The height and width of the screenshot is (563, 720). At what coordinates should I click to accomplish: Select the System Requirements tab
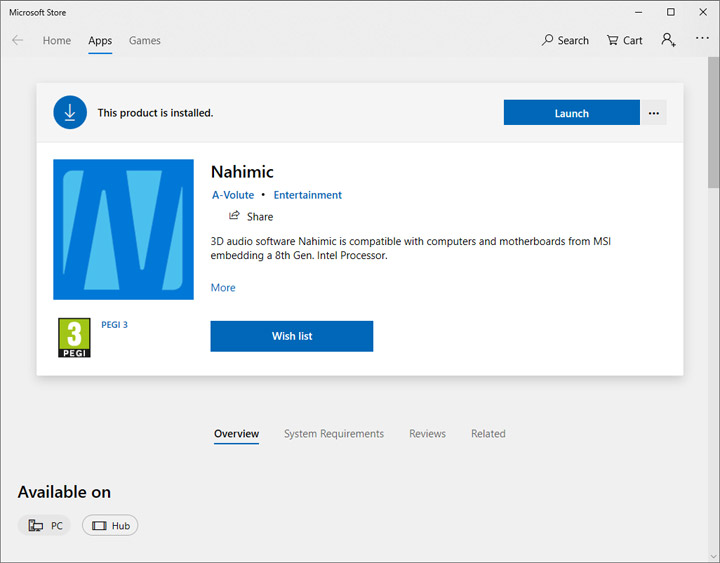[333, 434]
